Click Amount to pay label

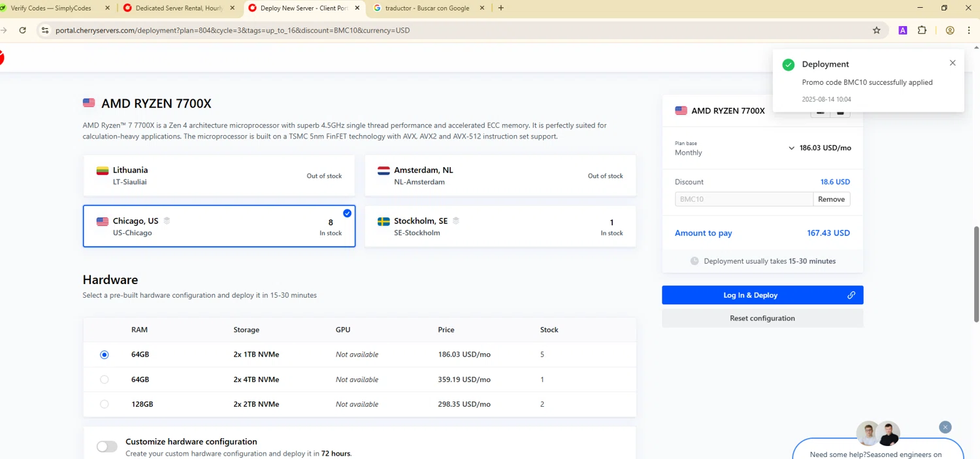[x=703, y=233]
